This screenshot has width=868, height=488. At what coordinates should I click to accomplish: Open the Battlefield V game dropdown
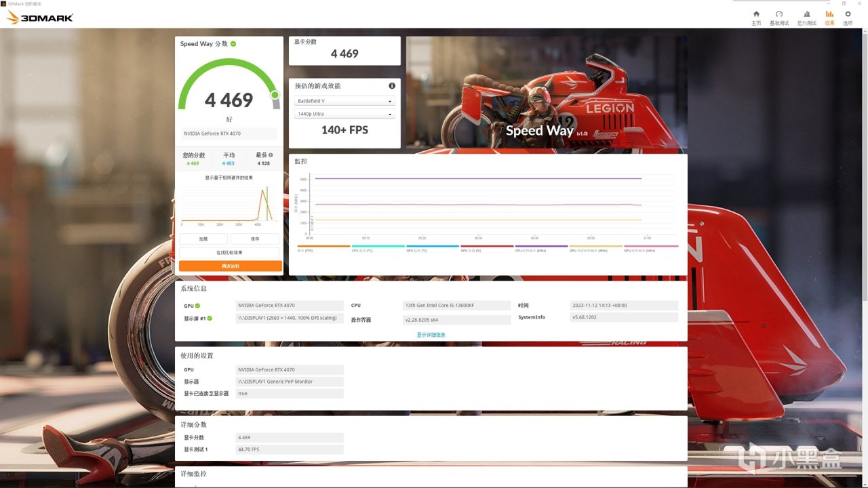coord(344,101)
